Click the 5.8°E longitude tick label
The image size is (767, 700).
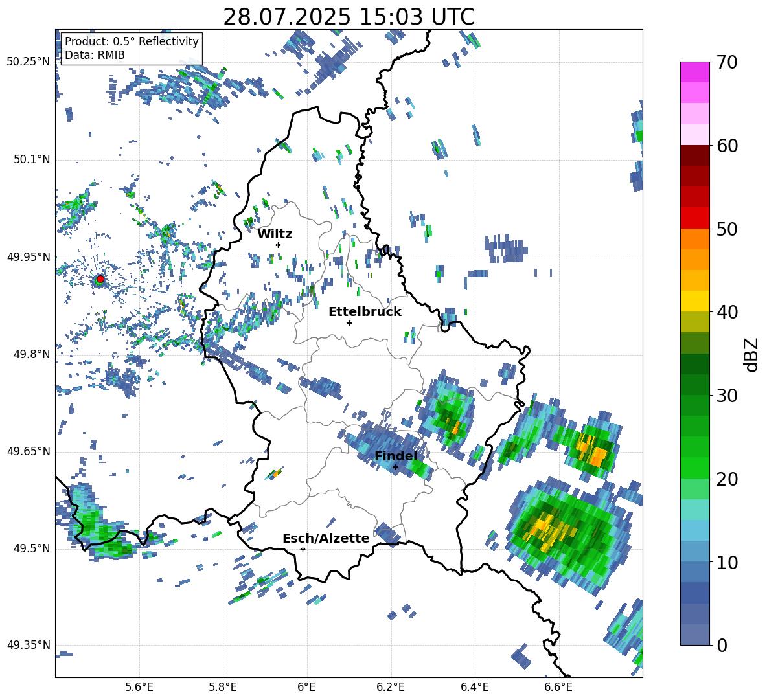tap(223, 687)
